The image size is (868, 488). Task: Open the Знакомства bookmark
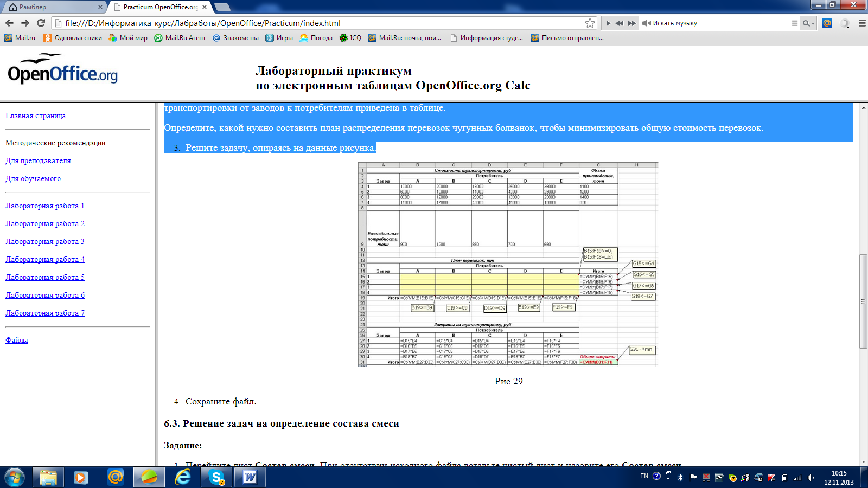coord(235,38)
